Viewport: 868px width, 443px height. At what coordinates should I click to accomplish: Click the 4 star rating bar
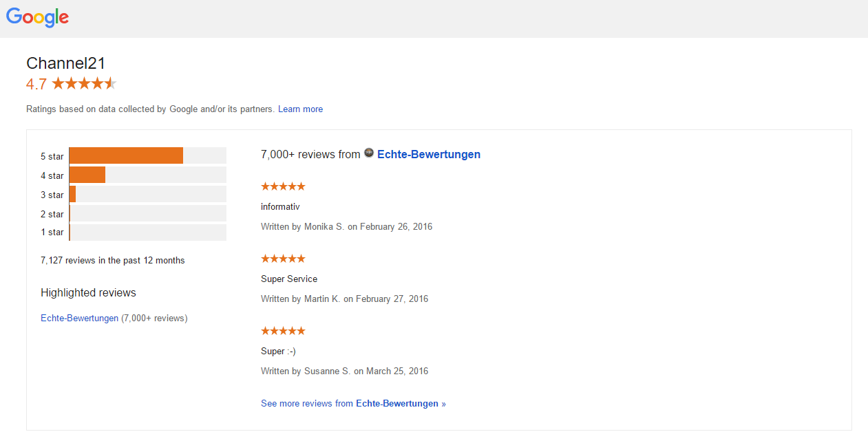pyautogui.click(x=147, y=175)
